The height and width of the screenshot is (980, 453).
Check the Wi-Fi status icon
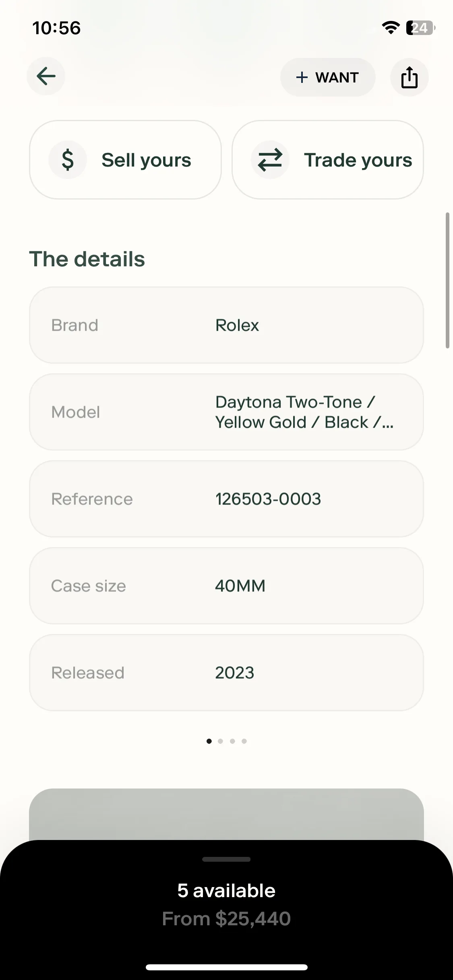[x=391, y=28]
